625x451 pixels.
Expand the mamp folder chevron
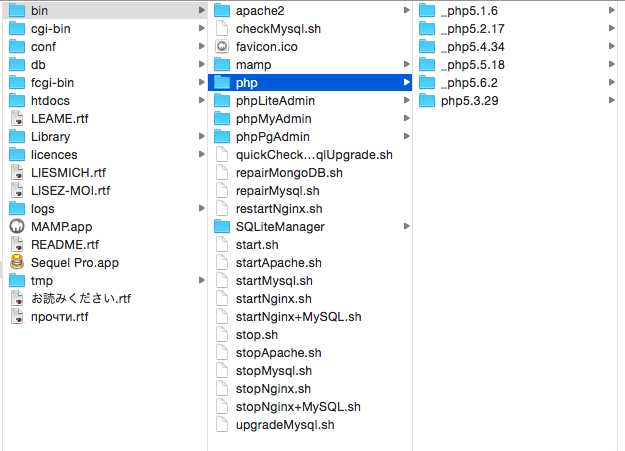(x=406, y=65)
